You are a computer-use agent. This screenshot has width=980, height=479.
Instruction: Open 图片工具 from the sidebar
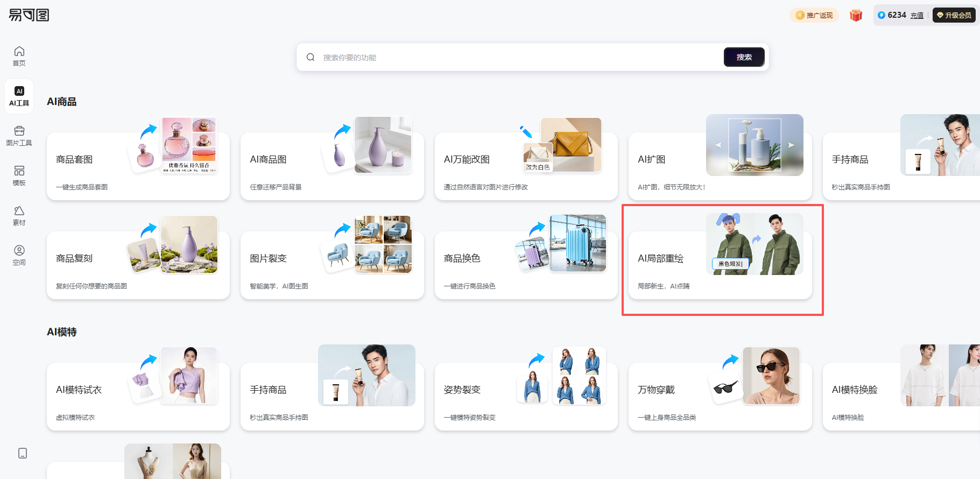click(19, 136)
